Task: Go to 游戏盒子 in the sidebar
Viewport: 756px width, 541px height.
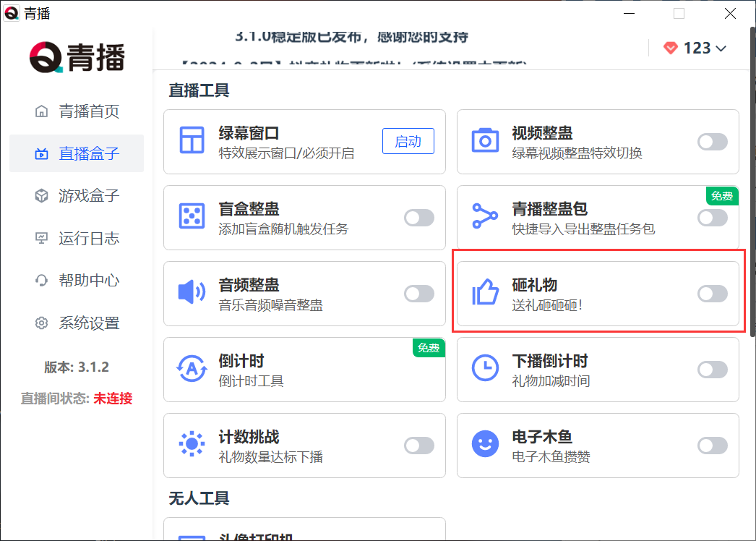Action: [x=88, y=196]
